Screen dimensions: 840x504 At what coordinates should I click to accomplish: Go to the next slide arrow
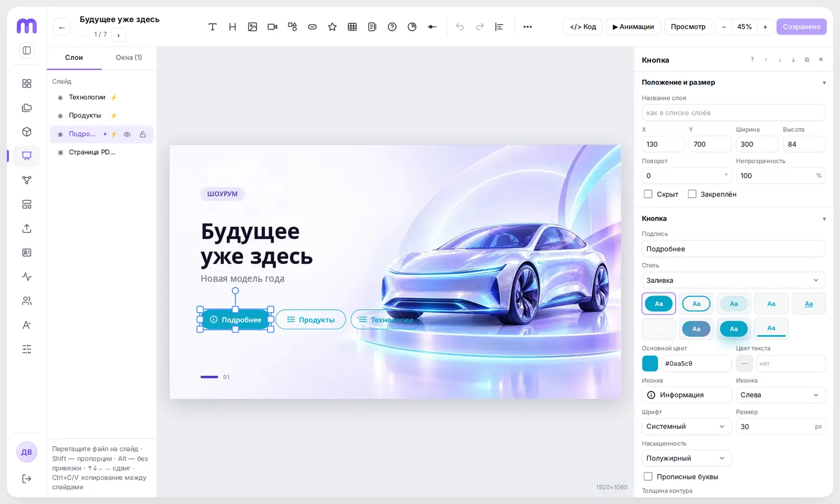click(x=119, y=35)
